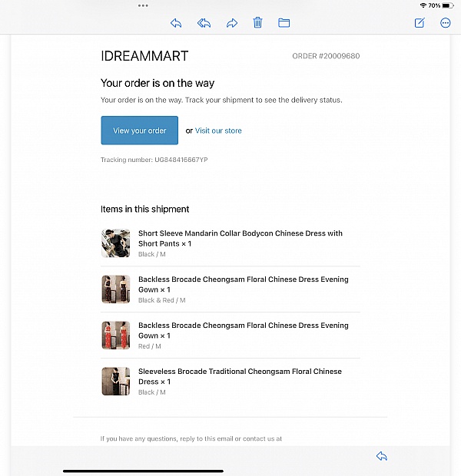Tap the Your order is on the way heading

[x=158, y=83]
